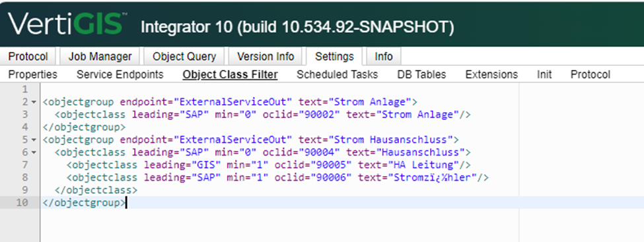Open the Protocol settings subpage
Viewport: 644px width, 242px height.
(590, 75)
